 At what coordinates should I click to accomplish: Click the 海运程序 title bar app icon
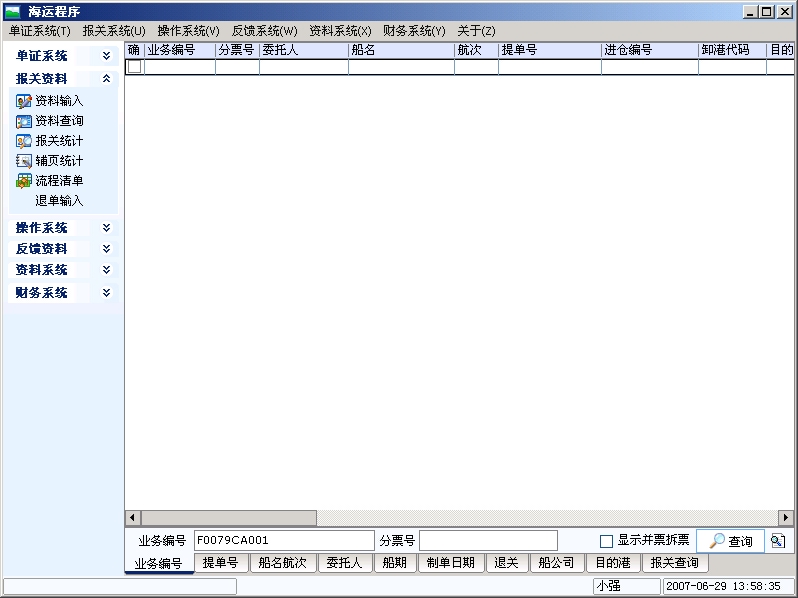[x=12, y=11]
